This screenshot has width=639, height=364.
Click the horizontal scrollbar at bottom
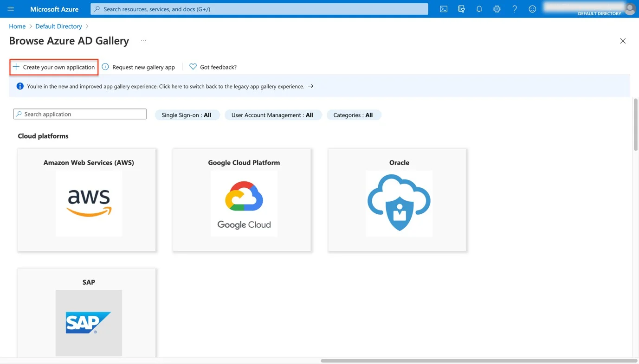(x=479, y=361)
